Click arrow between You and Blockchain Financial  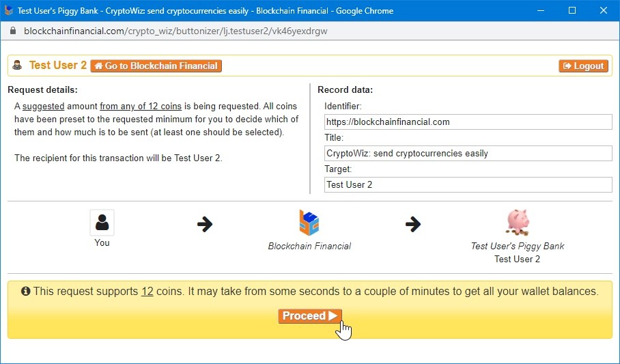(205, 224)
